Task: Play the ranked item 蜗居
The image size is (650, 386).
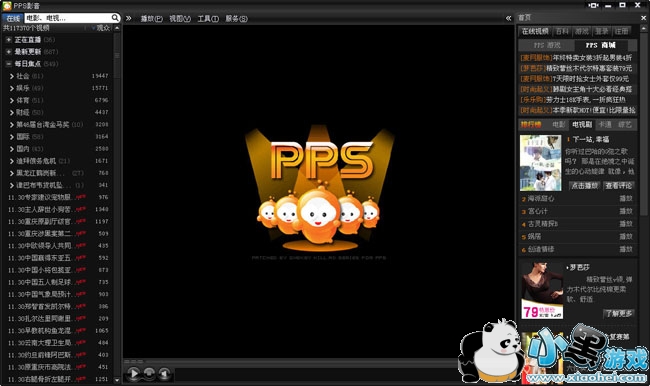Action: (626, 237)
